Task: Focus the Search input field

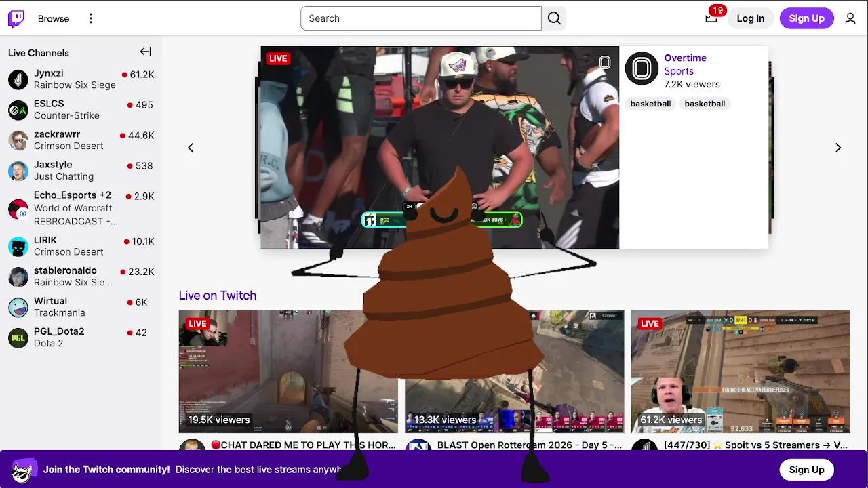Action: [421, 18]
